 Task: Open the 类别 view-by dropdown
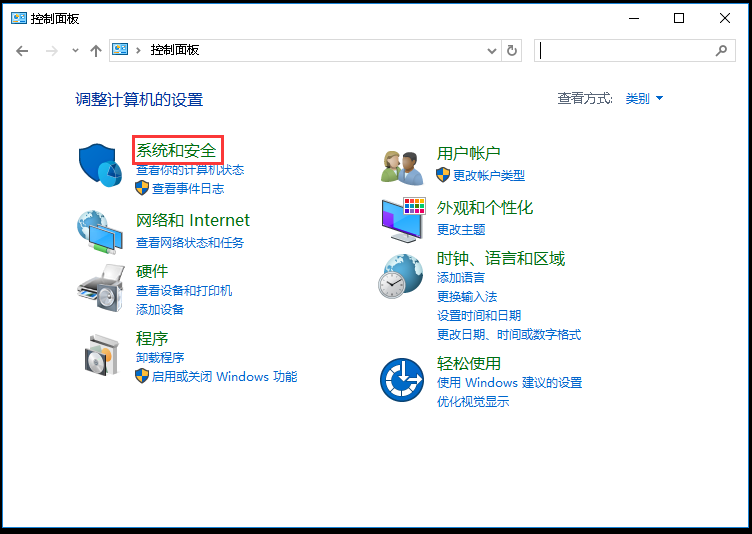click(645, 98)
